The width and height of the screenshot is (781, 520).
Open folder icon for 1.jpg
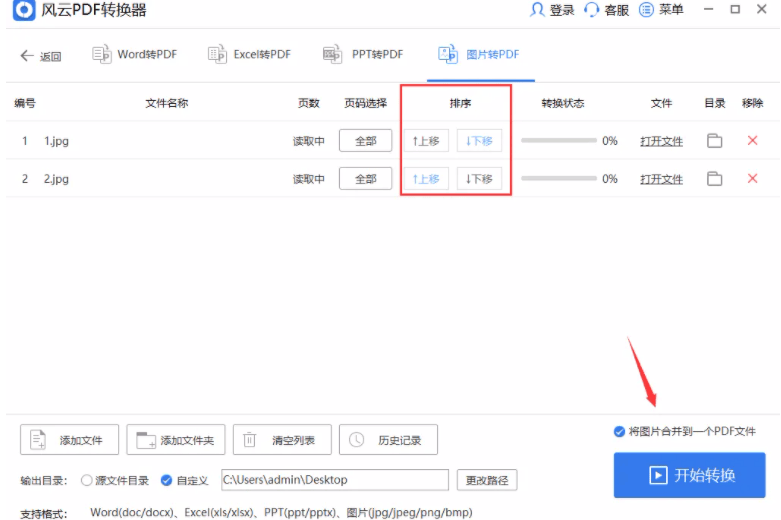point(715,141)
